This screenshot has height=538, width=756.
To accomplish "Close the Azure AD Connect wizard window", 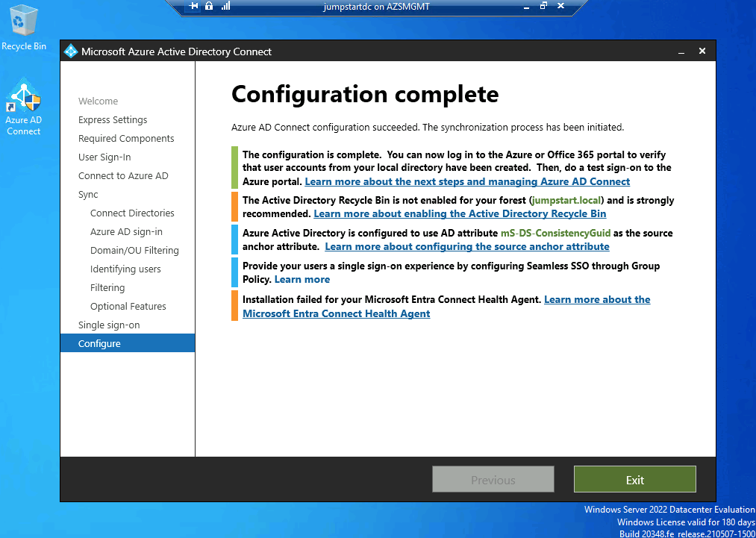I will (702, 51).
